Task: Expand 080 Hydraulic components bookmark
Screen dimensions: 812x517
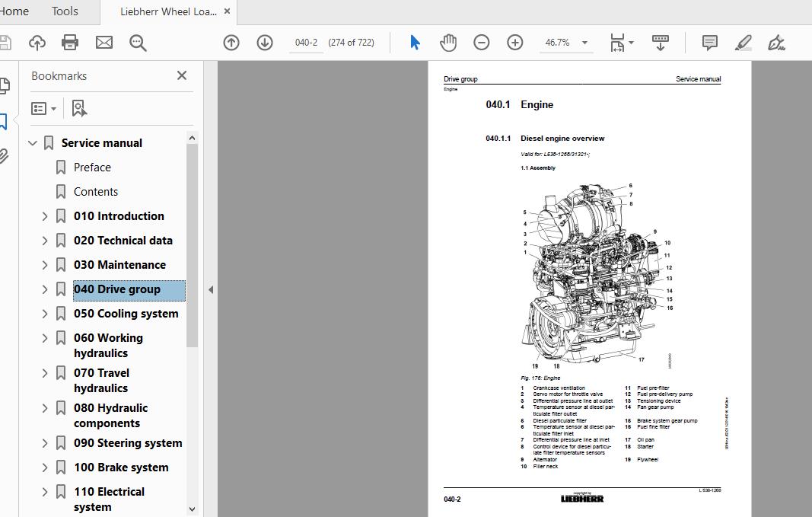Action: point(45,408)
